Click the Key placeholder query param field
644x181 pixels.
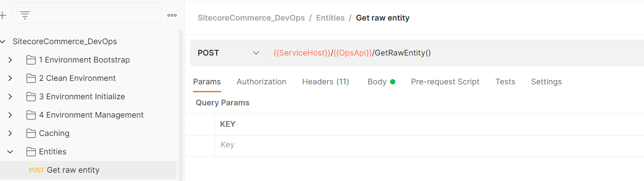tap(429, 145)
